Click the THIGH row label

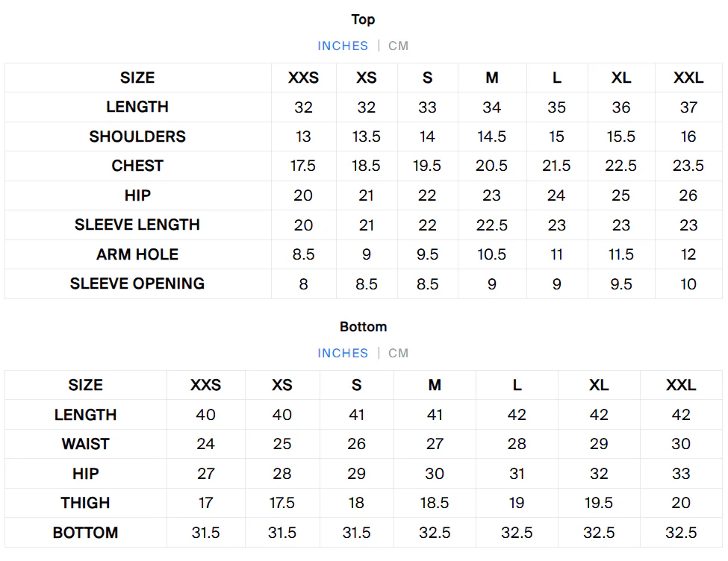pyautogui.click(x=86, y=503)
